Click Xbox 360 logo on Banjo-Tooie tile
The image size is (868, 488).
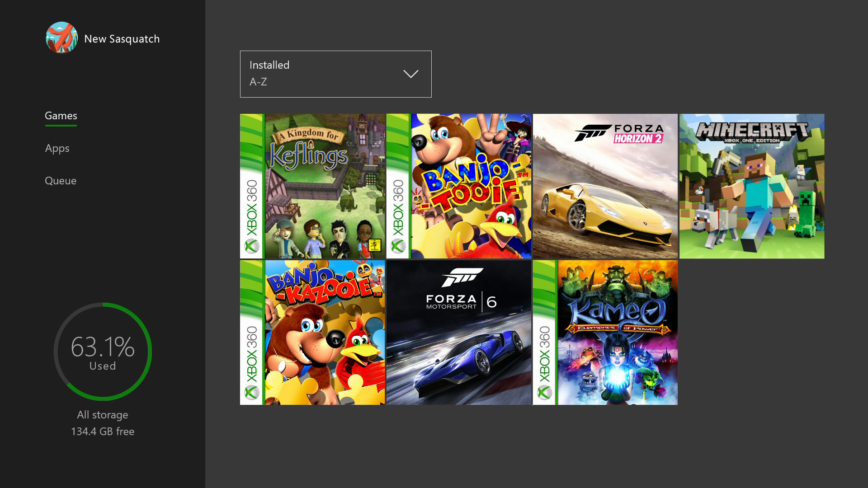(398, 246)
